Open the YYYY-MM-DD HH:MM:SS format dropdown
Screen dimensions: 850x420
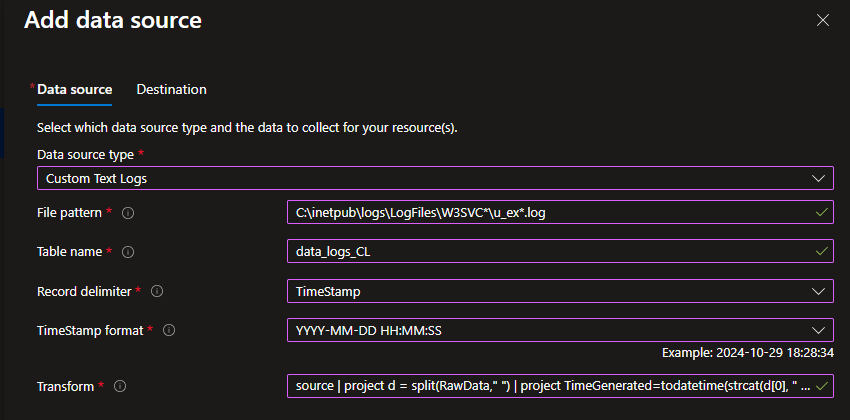pyautogui.click(x=561, y=330)
